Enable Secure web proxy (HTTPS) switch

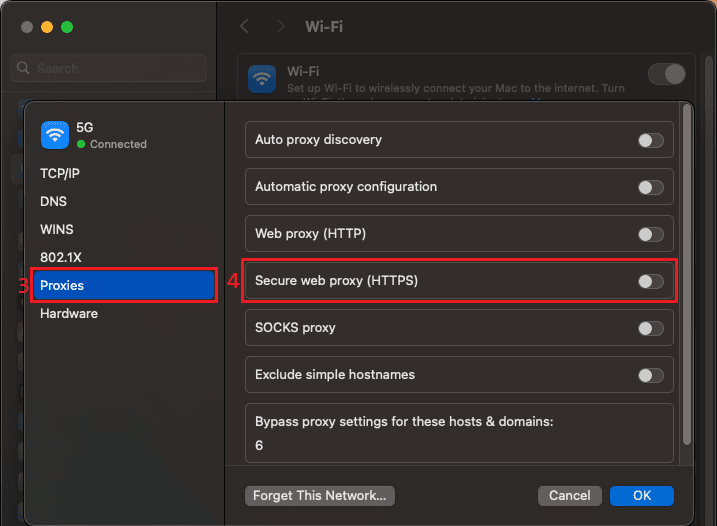click(x=650, y=281)
